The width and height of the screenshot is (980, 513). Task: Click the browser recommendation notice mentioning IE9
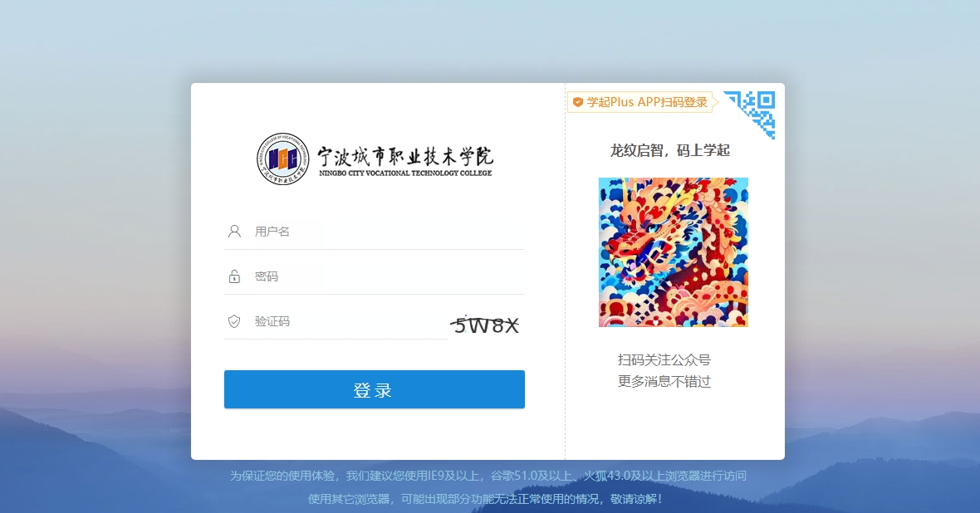pyautogui.click(x=488, y=476)
